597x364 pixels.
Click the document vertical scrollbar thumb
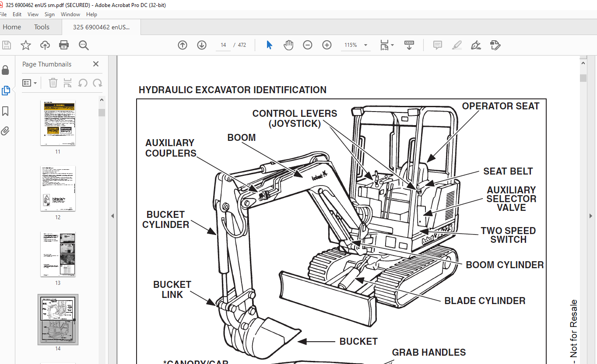[583, 78]
